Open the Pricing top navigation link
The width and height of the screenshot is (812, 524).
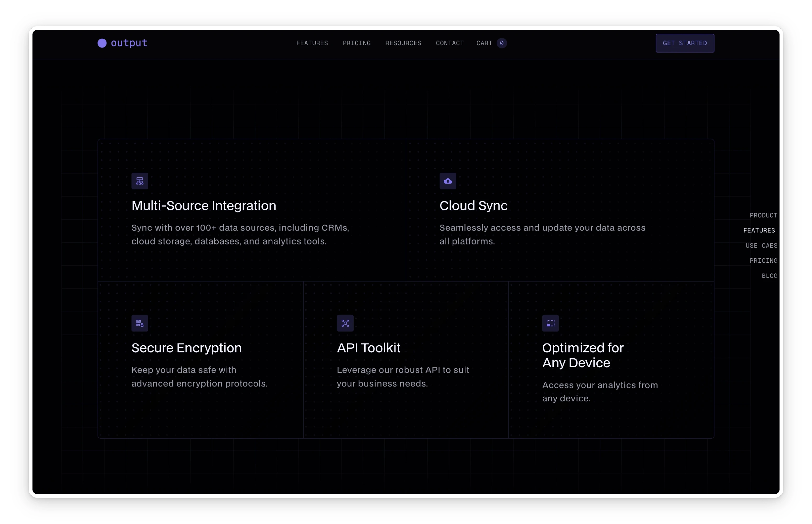pyautogui.click(x=356, y=43)
